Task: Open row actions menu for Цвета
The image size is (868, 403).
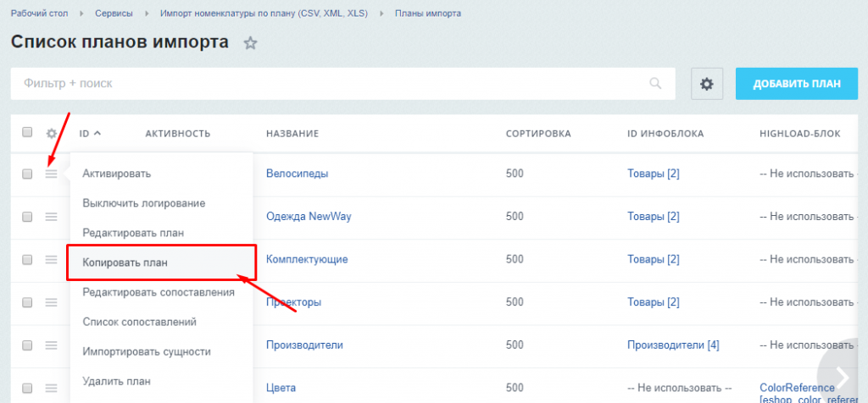Action: tap(51, 388)
